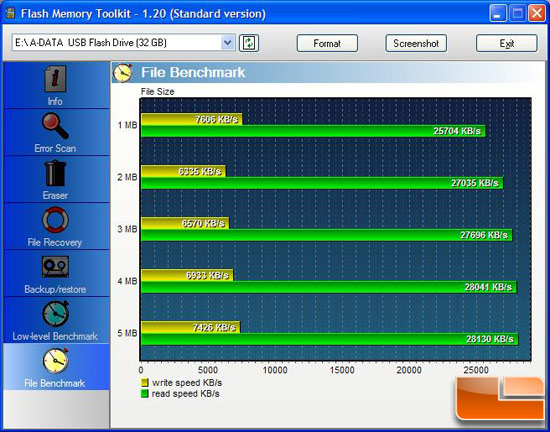Click the app icon in title bar
The width and height of the screenshot is (550, 432).
[x=11, y=13]
